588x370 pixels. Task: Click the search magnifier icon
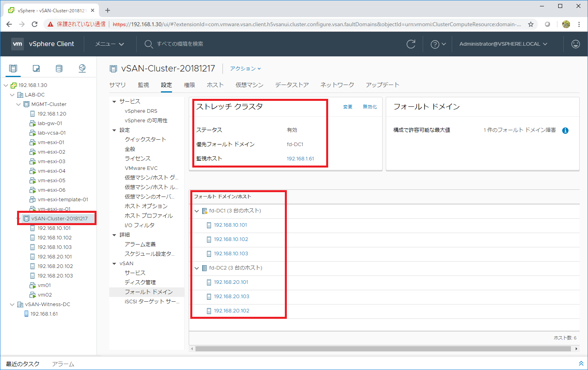tap(149, 44)
